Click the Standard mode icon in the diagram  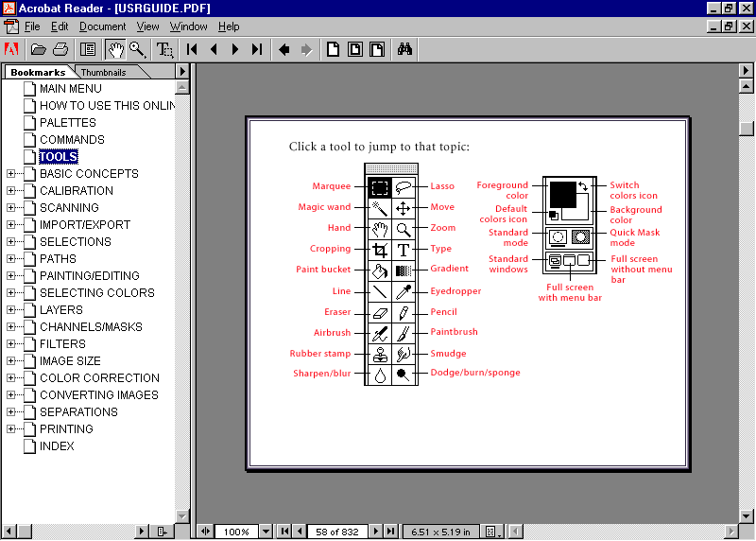click(x=558, y=237)
